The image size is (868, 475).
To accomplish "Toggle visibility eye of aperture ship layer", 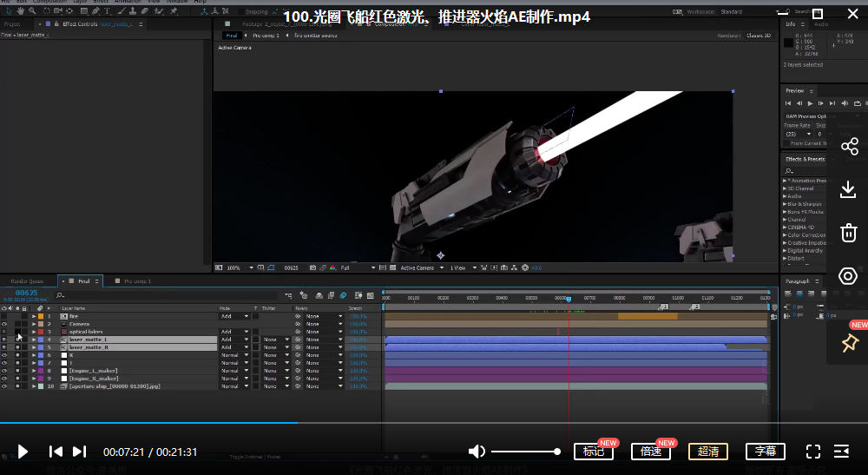I will tap(4, 386).
